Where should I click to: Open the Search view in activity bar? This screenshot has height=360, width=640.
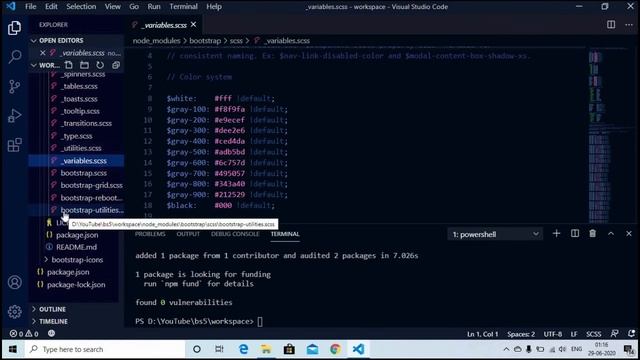[15, 56]
